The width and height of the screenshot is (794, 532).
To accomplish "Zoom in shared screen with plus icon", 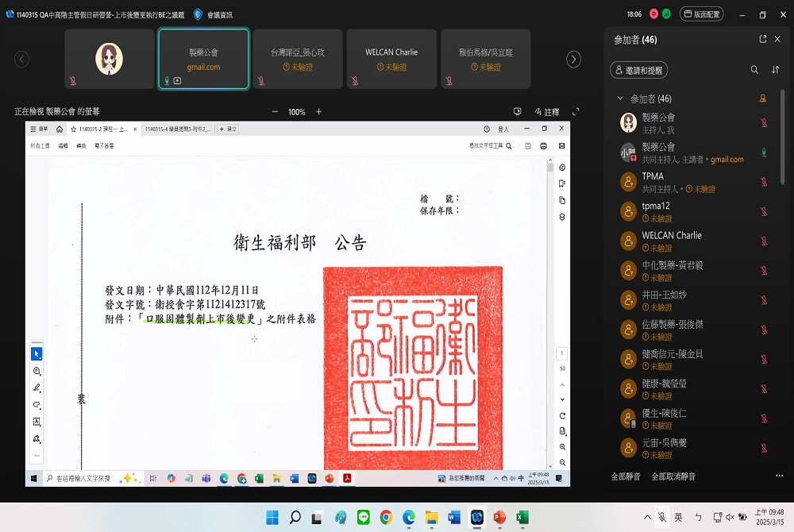I will [x=318, y=112].
